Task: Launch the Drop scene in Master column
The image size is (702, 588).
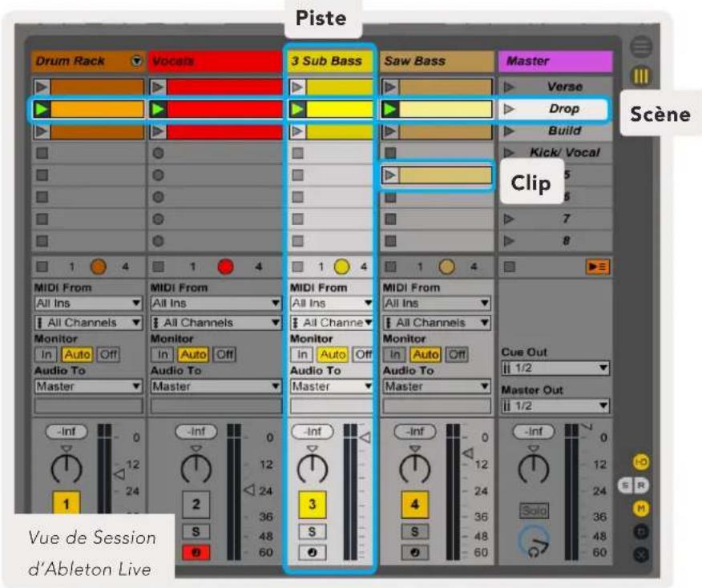Action: pos(509,109)
